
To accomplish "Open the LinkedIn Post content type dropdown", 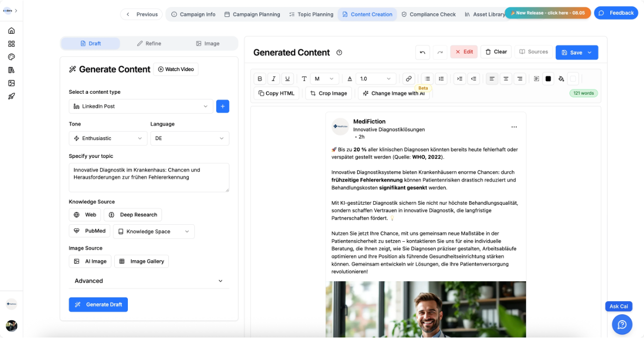I will (x=140, y=106).
